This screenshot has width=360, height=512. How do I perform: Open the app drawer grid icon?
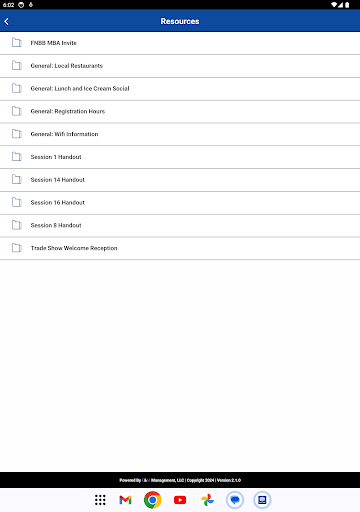tap(100, 500)
